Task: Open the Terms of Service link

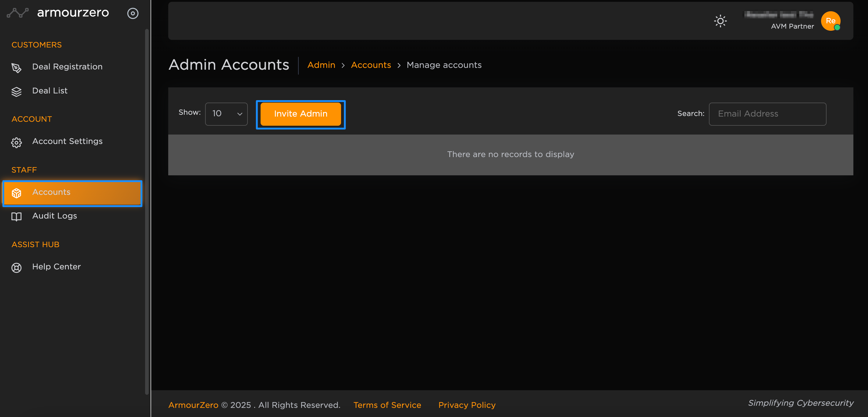Action: point(387,405)
